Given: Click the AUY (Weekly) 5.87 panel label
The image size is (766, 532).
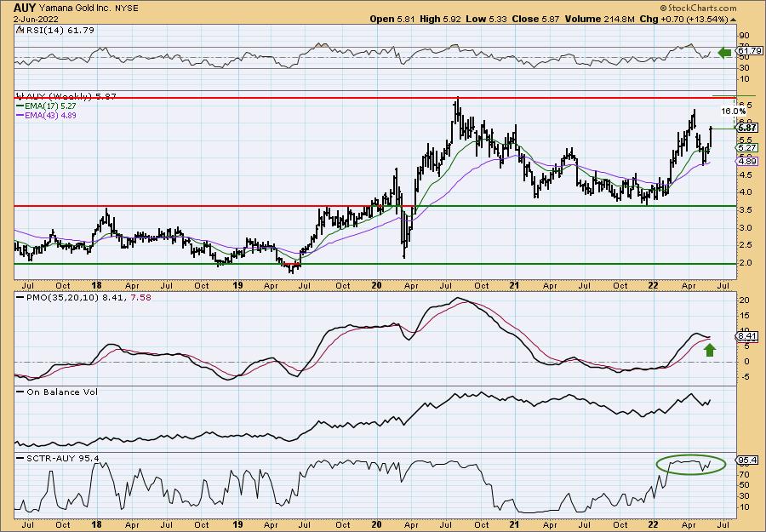Looking at the screenshot, I should coord(70,96).
